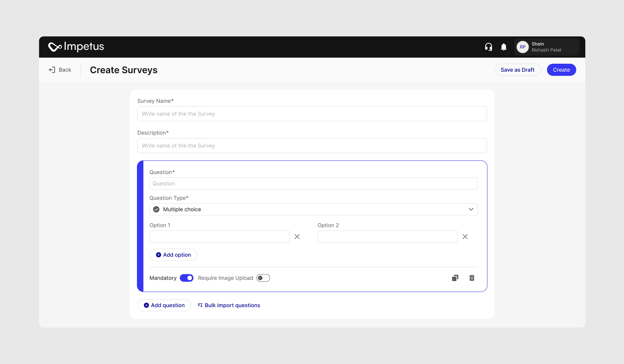Open Bulk import questions link
The width and height of the screenshot is (624, 364).
pyautogui.click(x=229, y=305)
